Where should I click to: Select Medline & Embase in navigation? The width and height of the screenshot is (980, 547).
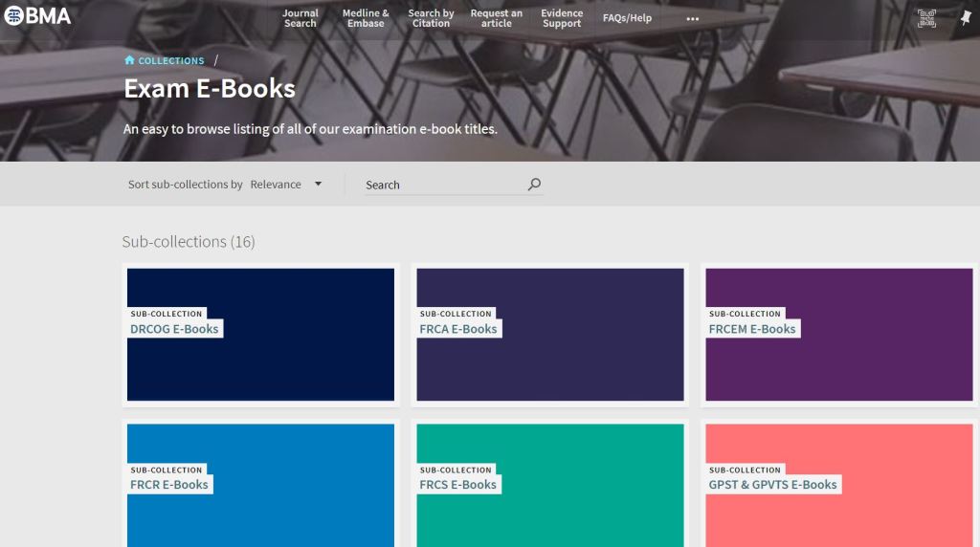[366, 18]
